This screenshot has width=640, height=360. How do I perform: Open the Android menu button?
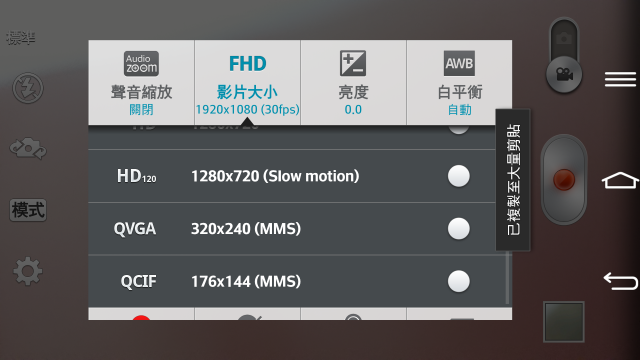click(x=620, y=79)
